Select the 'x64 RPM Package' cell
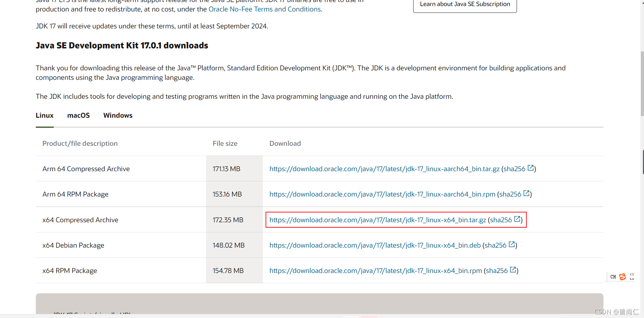The height and width of the screenshot is (318, 644). tap(121, 271)
